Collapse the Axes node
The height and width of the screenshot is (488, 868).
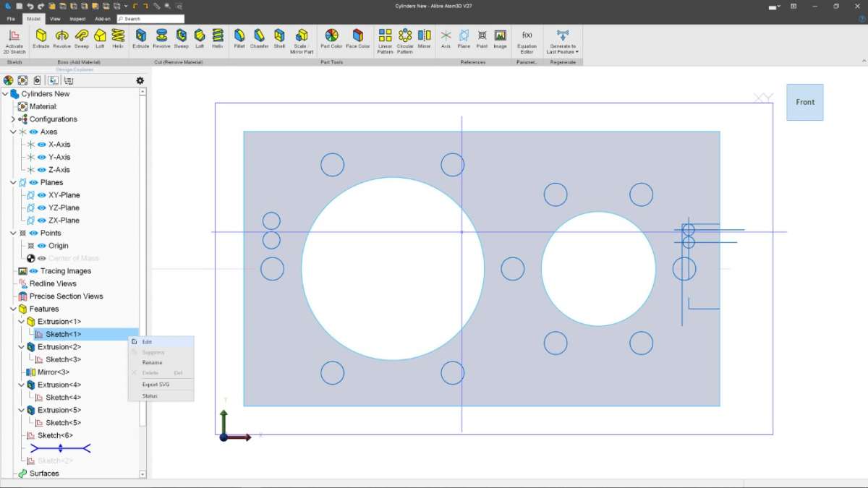(13, 132)
